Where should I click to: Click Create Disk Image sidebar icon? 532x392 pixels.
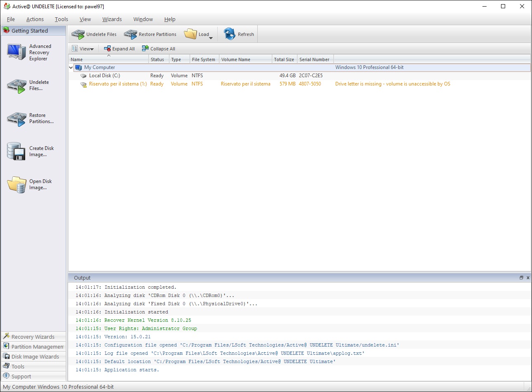(17, 151)
